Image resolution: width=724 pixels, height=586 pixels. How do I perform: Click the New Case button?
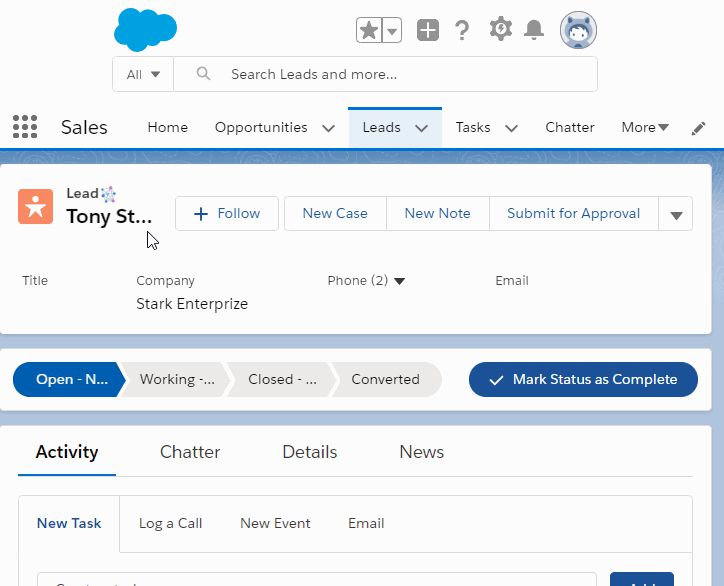[335, 213]
